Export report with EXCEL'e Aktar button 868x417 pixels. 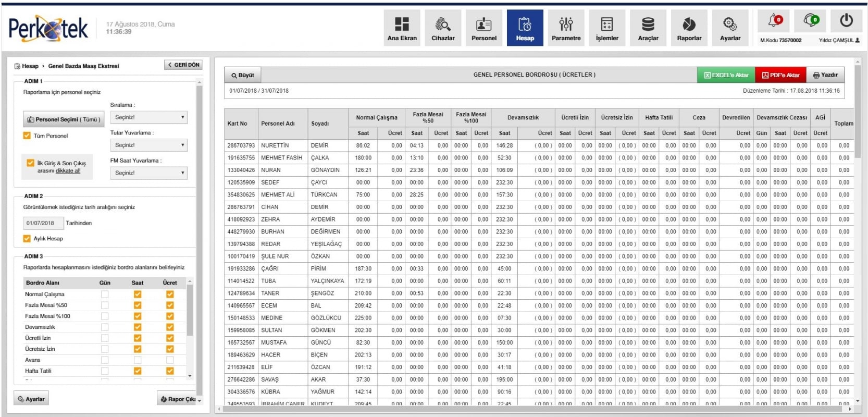click(x=726, y=75)
